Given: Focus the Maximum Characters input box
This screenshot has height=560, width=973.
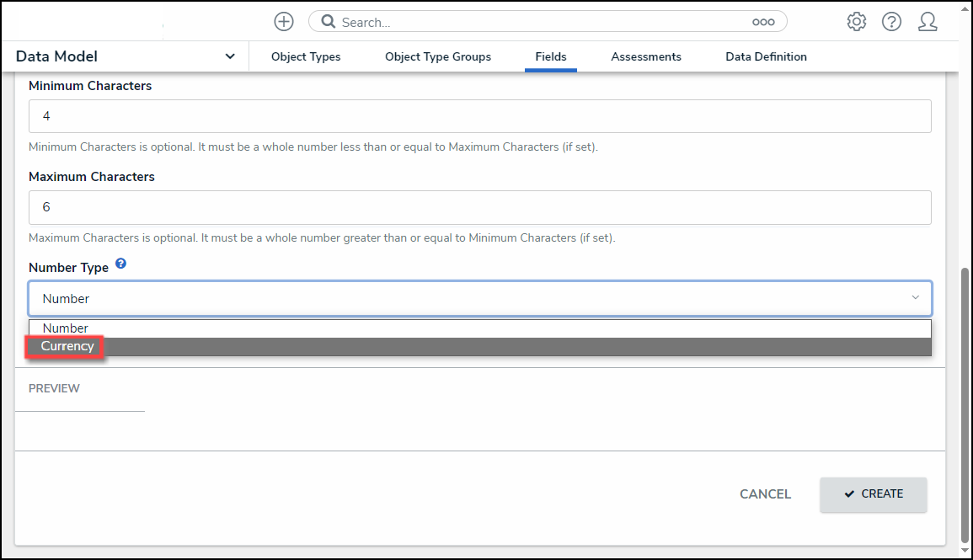Looking at the screenshot, I should (479, 207).
